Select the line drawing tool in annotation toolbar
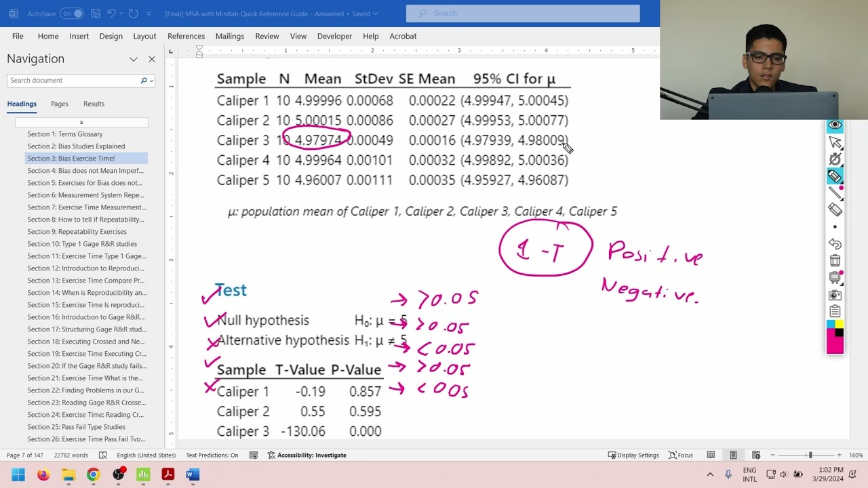The image size is (868, 488). (x=835, y=193)
